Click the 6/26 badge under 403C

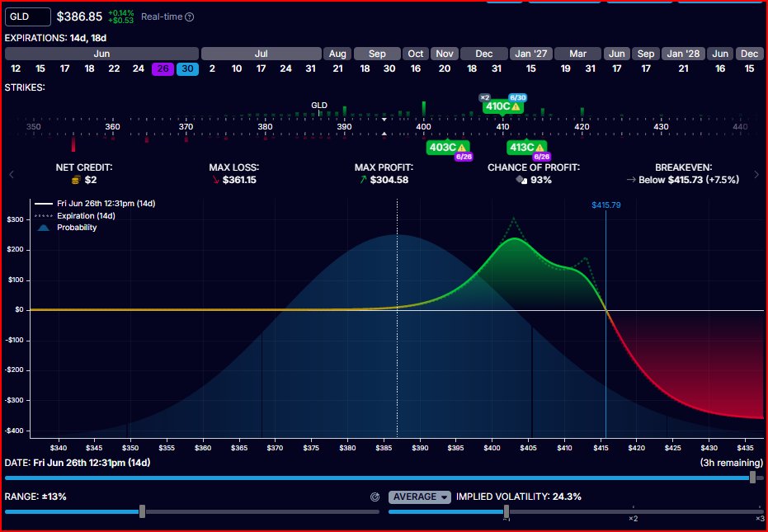coord(464,158)
